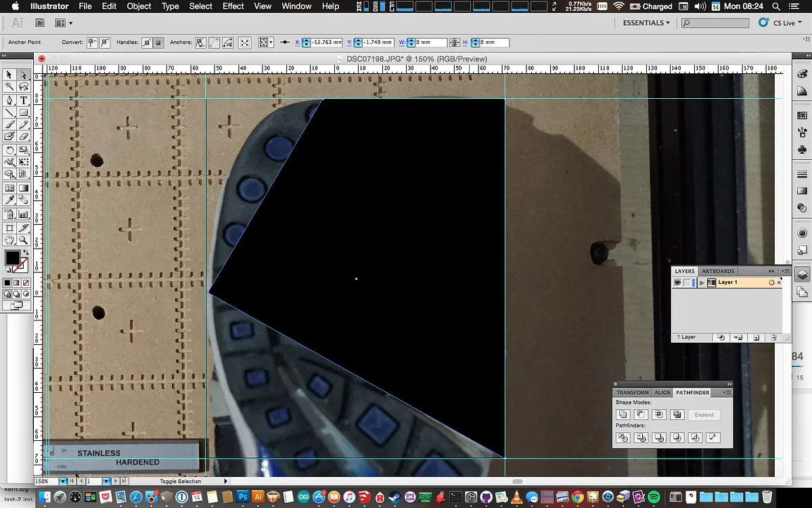Screen dimensions: 812x508
Task: Switch to the ARTBOARDS tab
Action: pyautogui.click(x=718, y=271)
